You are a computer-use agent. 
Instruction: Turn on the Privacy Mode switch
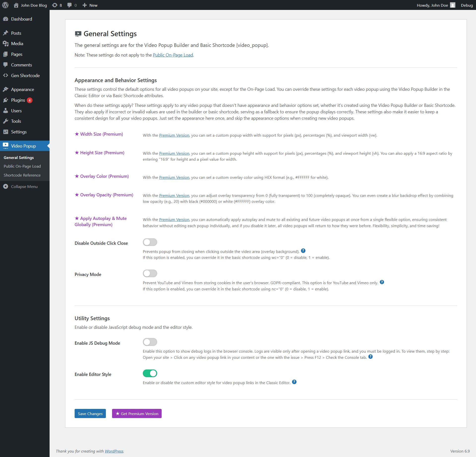pos(150,273)
